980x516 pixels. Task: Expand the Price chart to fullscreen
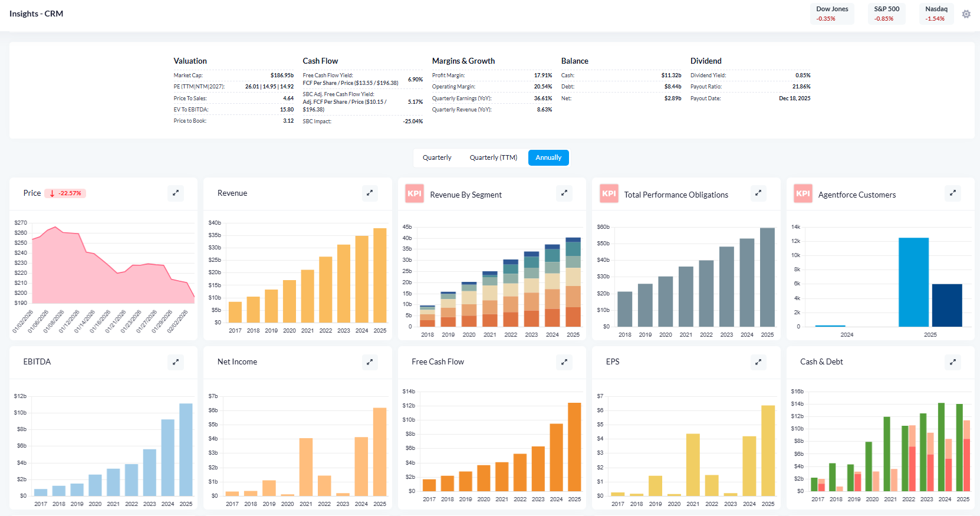[x=176, y=193]
